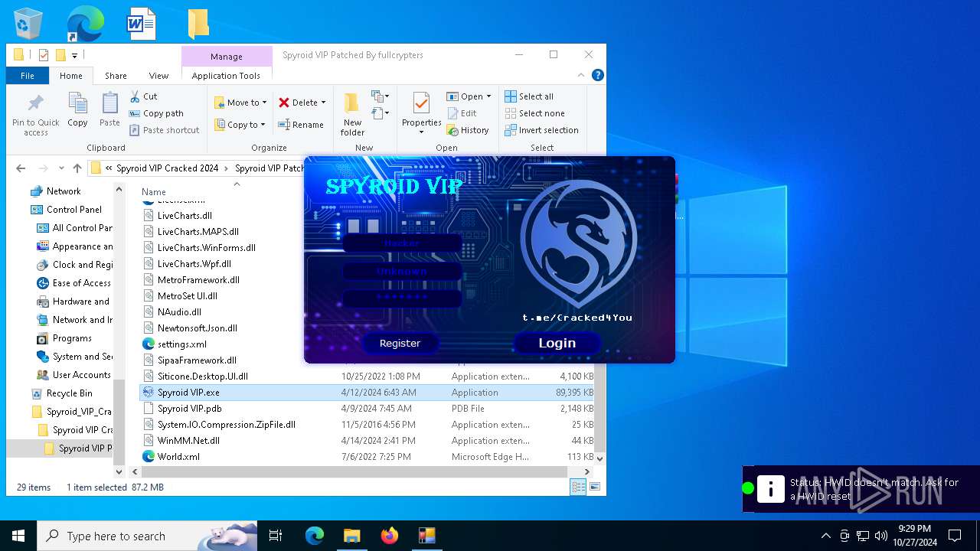
Task: Click Select none in ribbon
Action: tap(534, 113)
